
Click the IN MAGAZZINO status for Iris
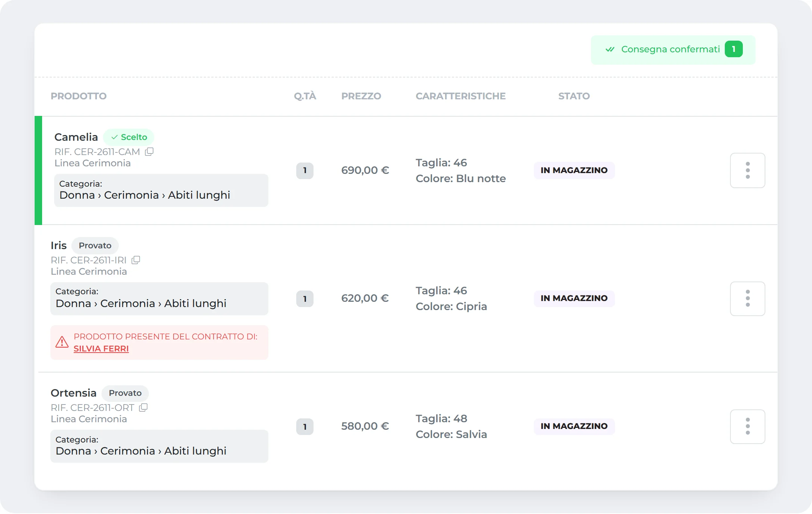click(x=574, y=298)
